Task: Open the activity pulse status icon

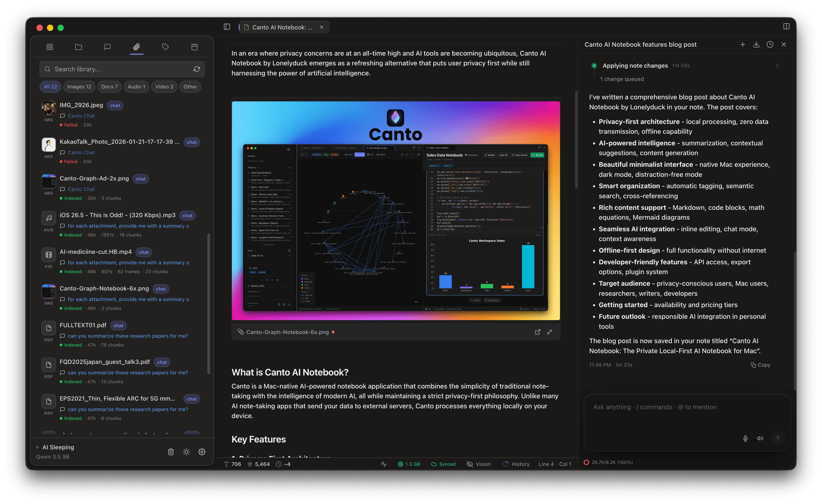Action: coord(384,464)
